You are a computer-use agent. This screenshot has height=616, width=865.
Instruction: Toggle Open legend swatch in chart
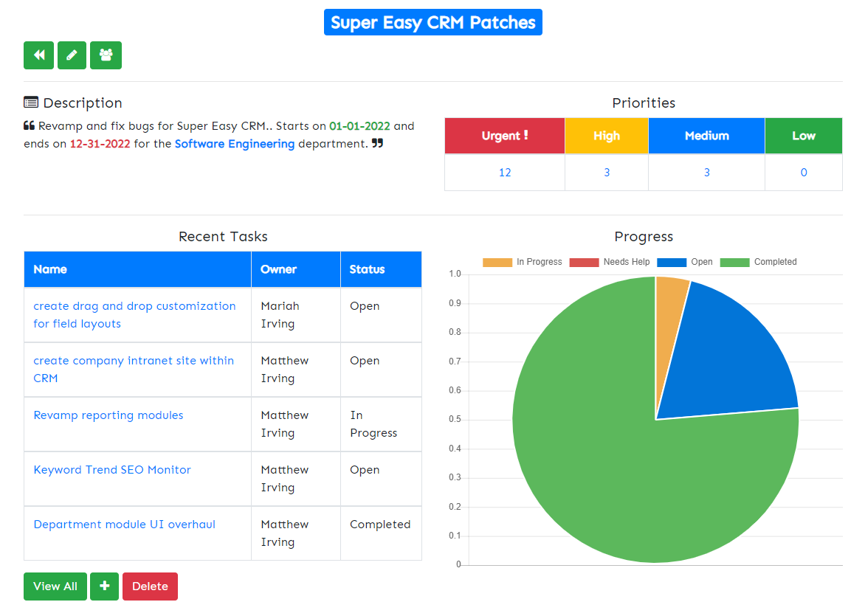pos(672,263)
